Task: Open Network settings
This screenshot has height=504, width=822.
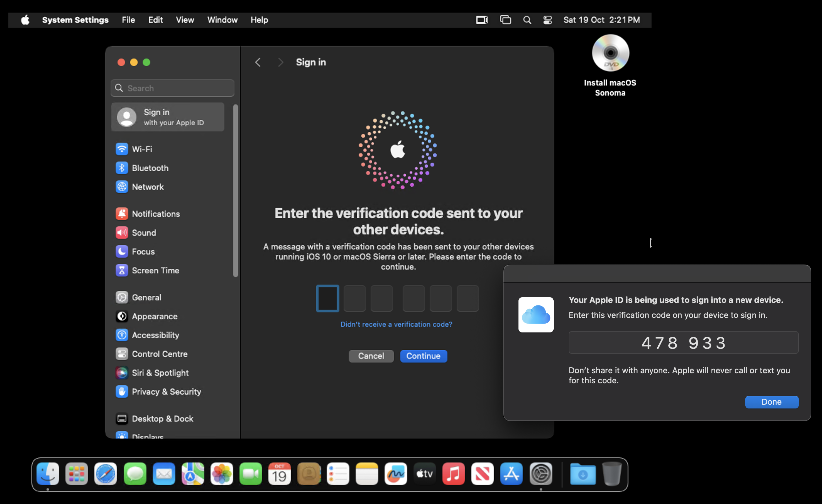Action: click(148, 187)
